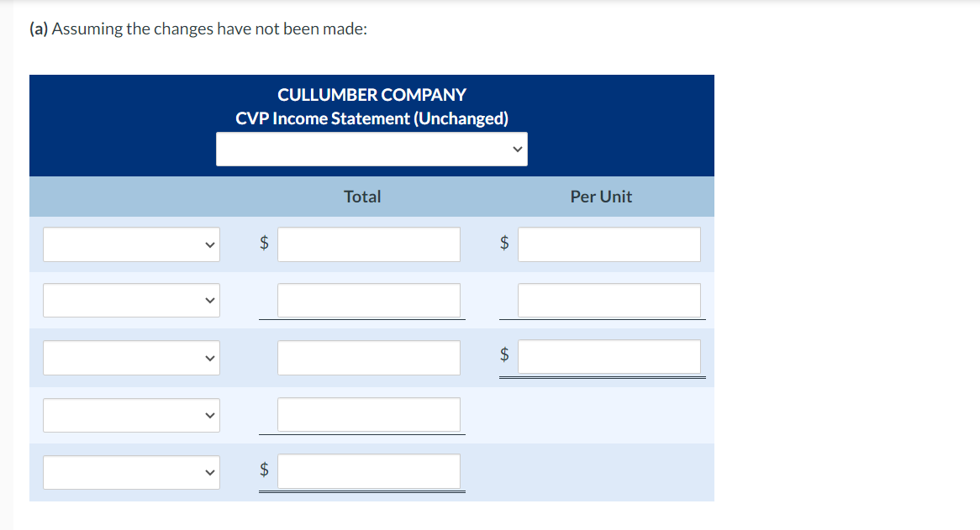The image size is (980, 530).
Task: Expand the last row account dropdown
Action: [x=130, y=471]
